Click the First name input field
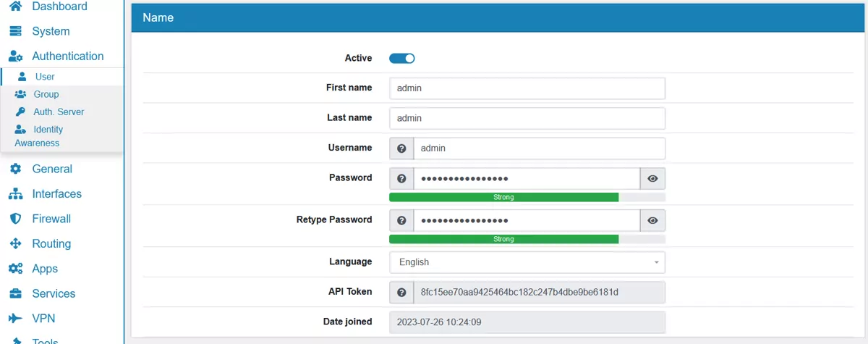 click(x=527, y=88)
